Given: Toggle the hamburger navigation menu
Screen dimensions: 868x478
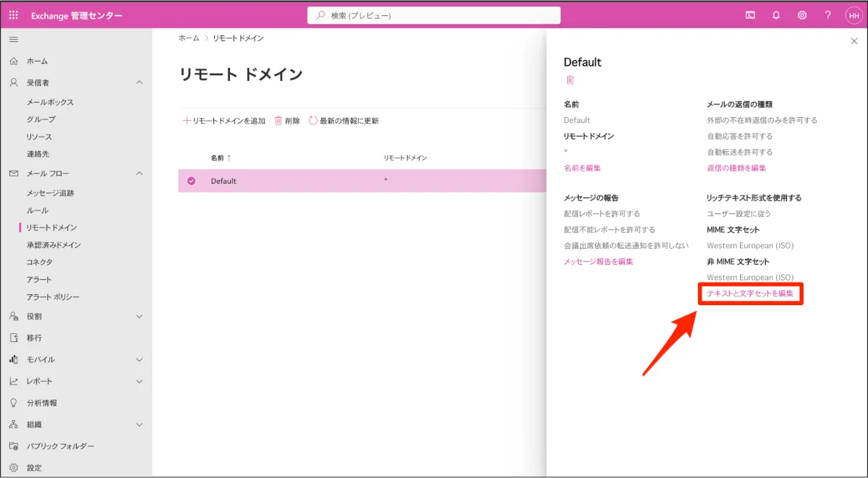Looking at the screenshot, I should (14, 39).
